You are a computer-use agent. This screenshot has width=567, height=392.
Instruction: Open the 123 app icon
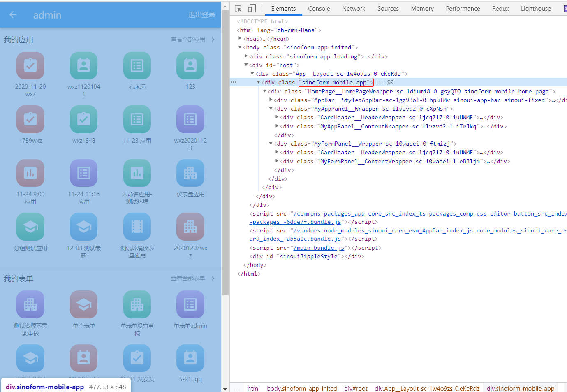(190, 66)
